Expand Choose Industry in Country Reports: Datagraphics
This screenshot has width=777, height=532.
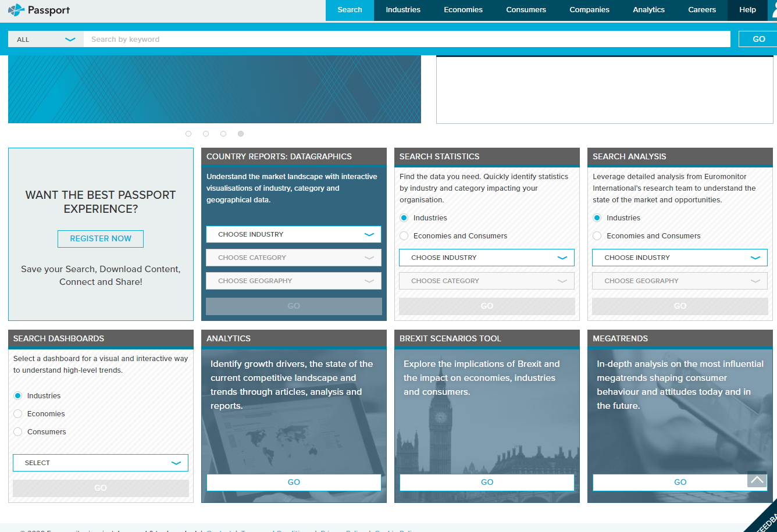[x=294, y=234]
